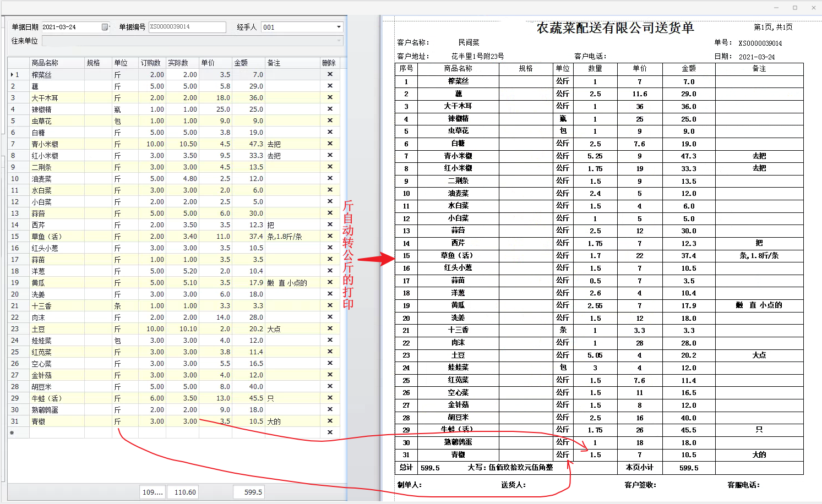Screen dimensions: 822x504
Task: Minimize the window
Action: click(x=776, y=8)
